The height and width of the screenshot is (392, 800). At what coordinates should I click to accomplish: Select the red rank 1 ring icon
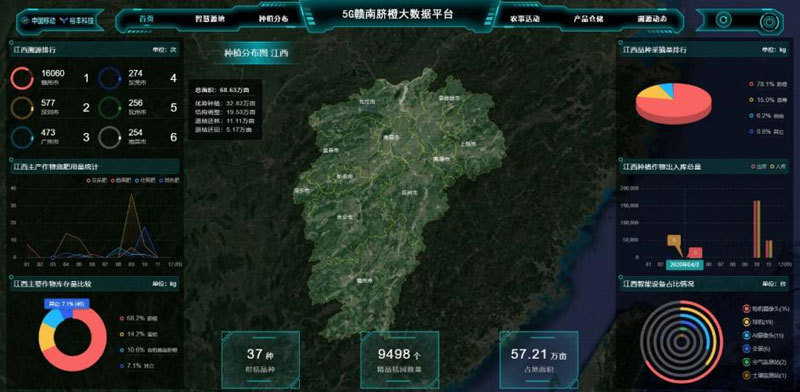point(22,78)
